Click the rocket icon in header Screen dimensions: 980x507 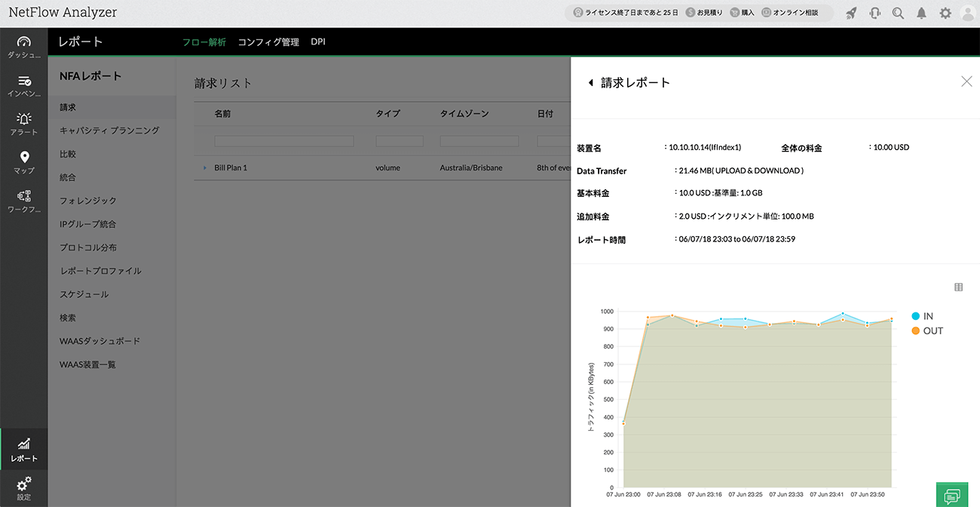[x=851, y=13]
